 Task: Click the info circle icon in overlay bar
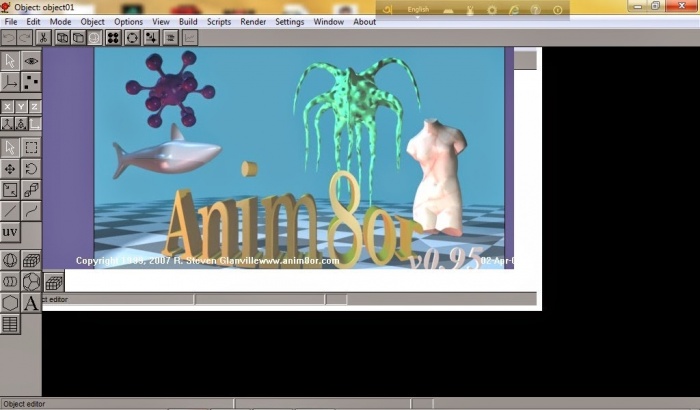point(558,10)
